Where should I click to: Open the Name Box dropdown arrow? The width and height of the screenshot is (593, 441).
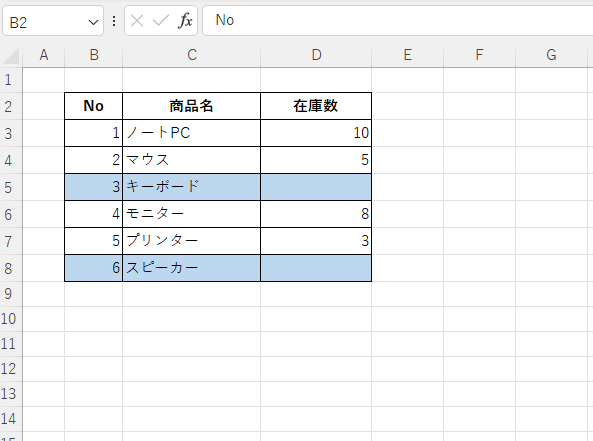click(93, 22)
